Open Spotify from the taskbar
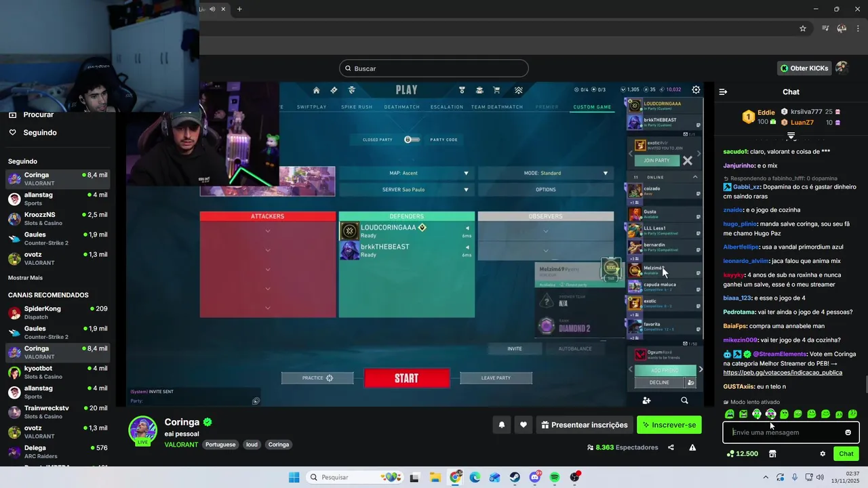The height and width of the screenshot is (488, 868). click(555, 477)
